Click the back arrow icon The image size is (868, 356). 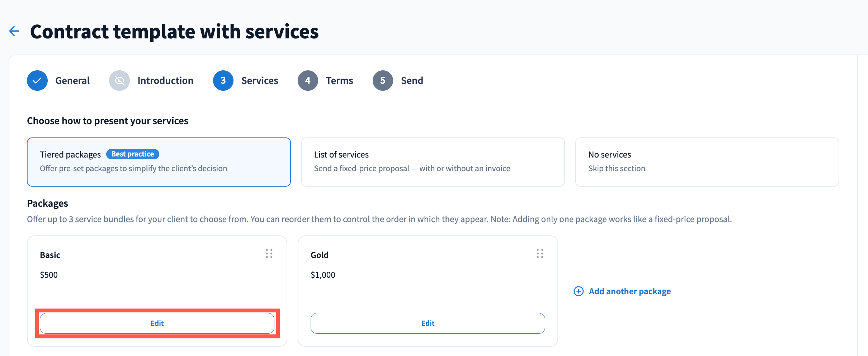click(x=14, y=31)
